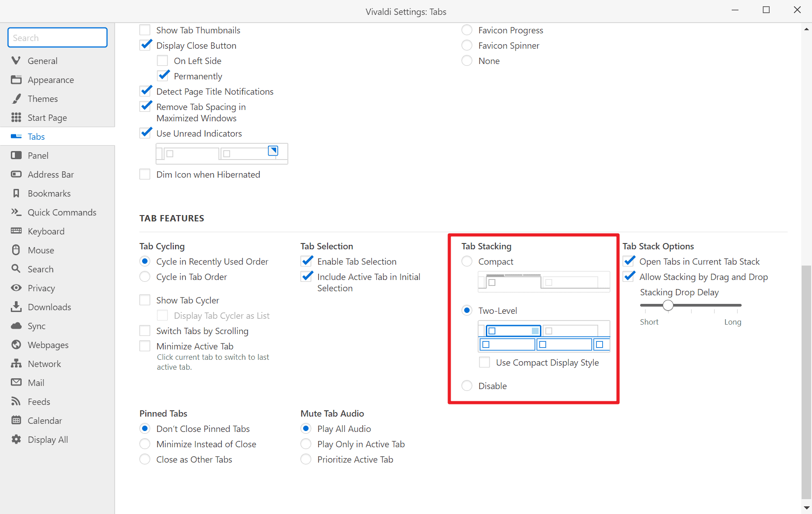Check the On Left Side option
Viewport: 812px width, 514px height.
pyautogui.click(x=162, y=61)
